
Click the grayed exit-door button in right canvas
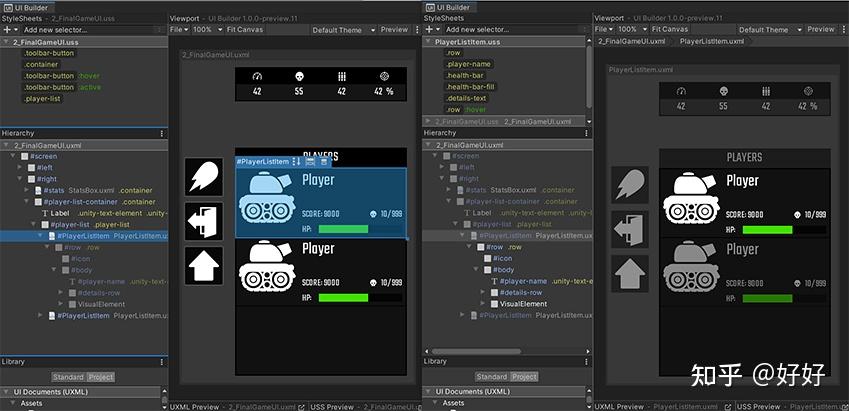(630, 229)
